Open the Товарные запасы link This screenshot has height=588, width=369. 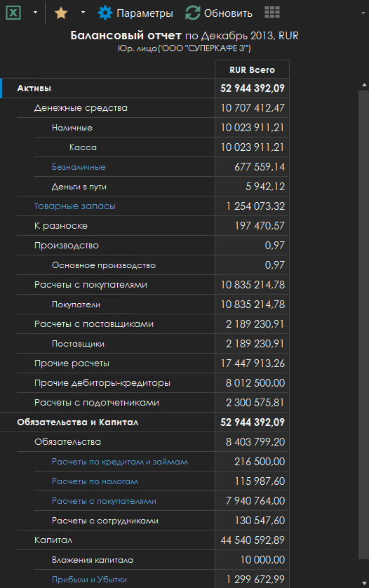75,206
